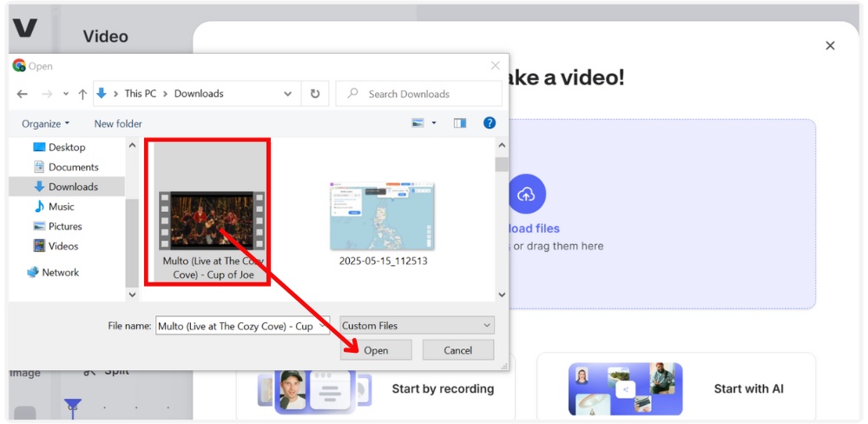Close the make a video modal
868x424 pixels.
[830, 45]
